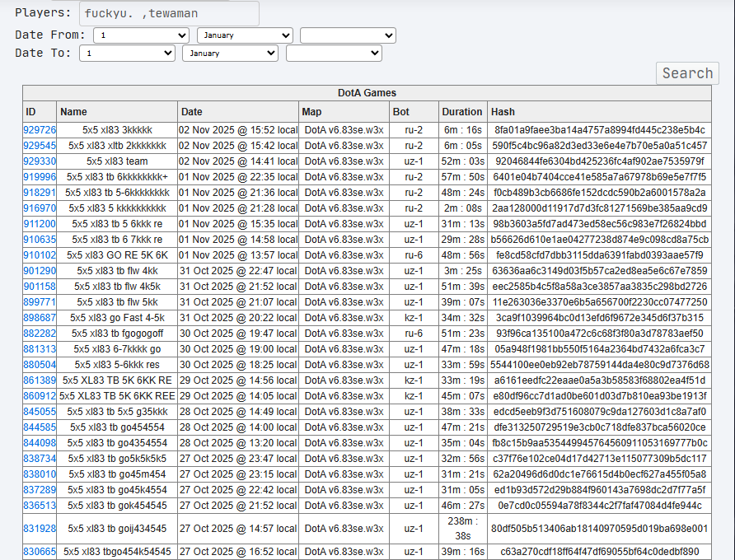Open game ID 831928

40,529
